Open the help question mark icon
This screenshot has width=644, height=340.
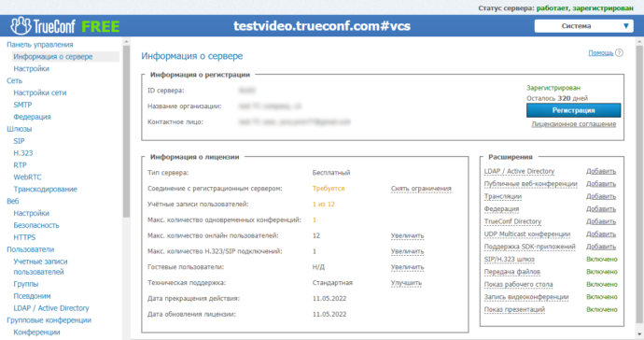coord(620,52)
